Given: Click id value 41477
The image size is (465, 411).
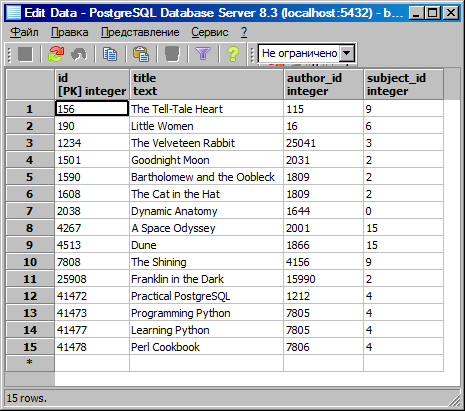Looking at the screenshot, I should [x=92, y=330].
